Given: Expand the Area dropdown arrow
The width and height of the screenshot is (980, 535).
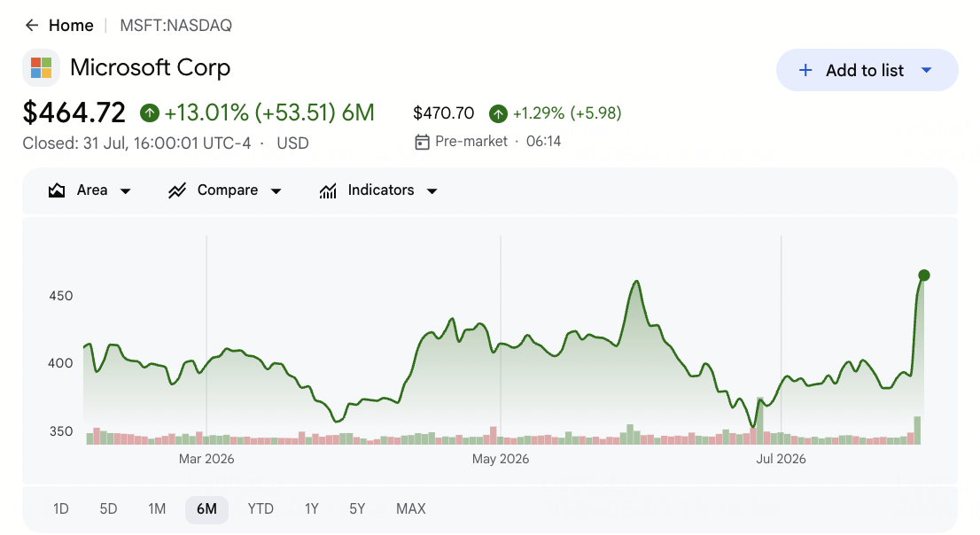Looking at the screenshot, I should pos(125,190).
